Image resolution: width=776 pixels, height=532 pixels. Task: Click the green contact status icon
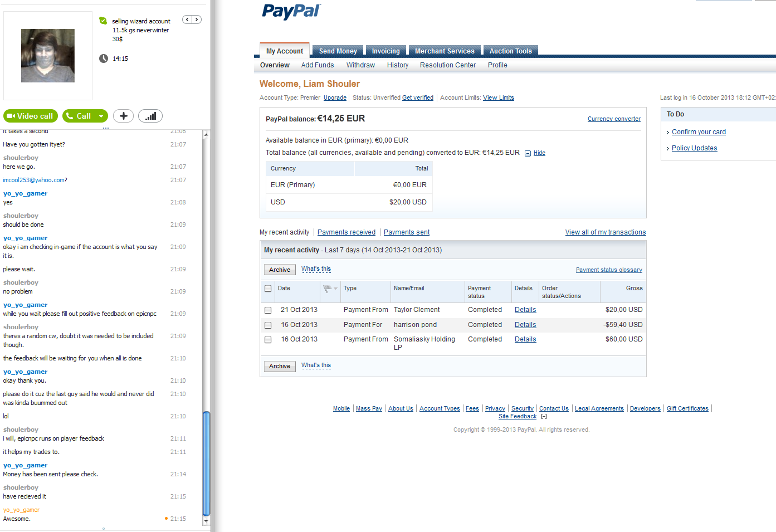point(103,21)
